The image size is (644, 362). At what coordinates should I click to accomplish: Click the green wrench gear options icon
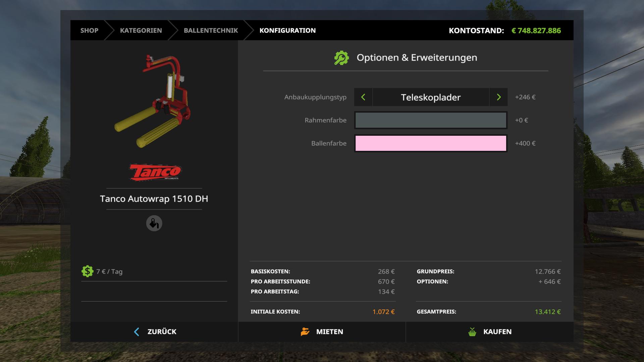[341, 58]
